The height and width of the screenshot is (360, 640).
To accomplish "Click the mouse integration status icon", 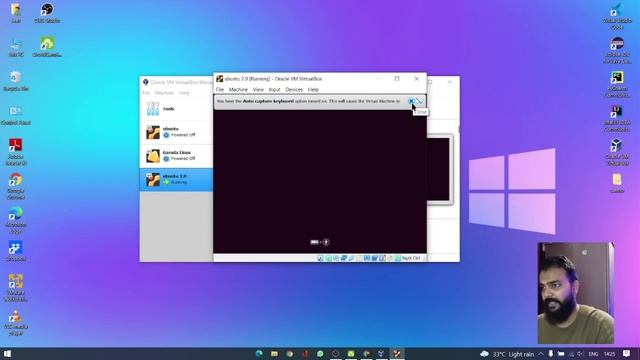I will click(390, 258).
